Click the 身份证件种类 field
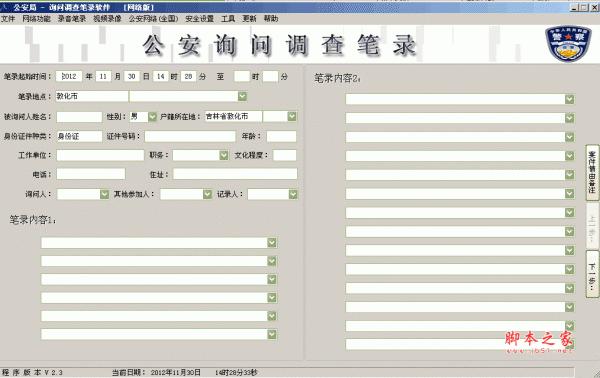 click(x=79, y=136)
